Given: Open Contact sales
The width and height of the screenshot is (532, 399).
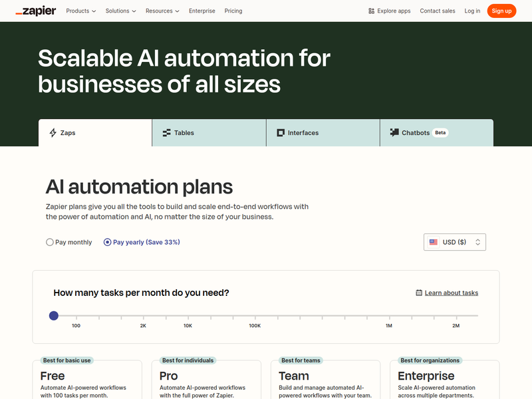Looking at the screenshot, I should 438,11.
